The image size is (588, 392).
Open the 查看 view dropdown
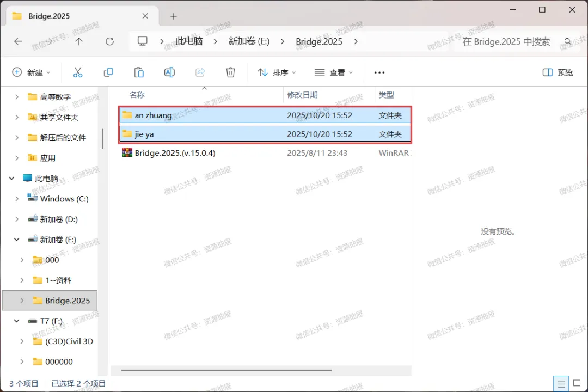click(x=334, y=72)
